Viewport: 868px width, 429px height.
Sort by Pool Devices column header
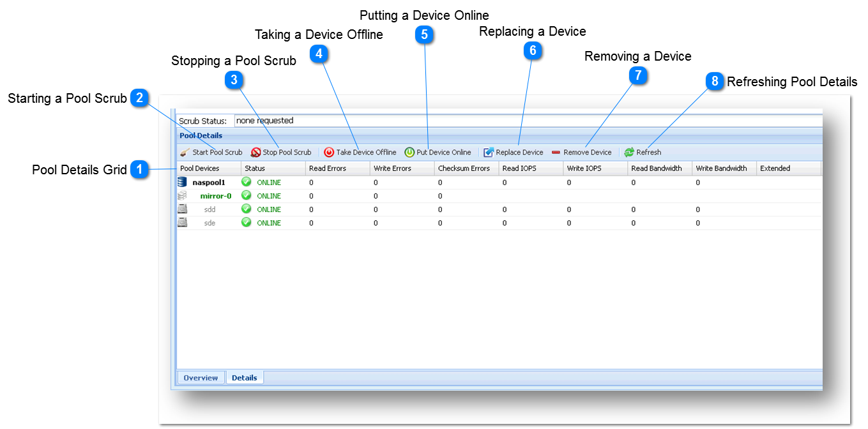pos(209,169)
